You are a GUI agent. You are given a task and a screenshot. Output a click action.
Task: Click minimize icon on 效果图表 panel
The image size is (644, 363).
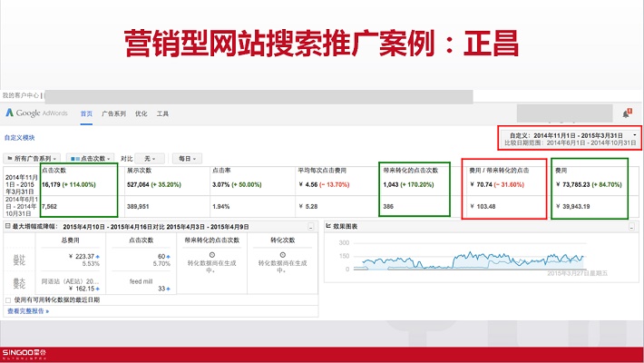tap(631, 227)
